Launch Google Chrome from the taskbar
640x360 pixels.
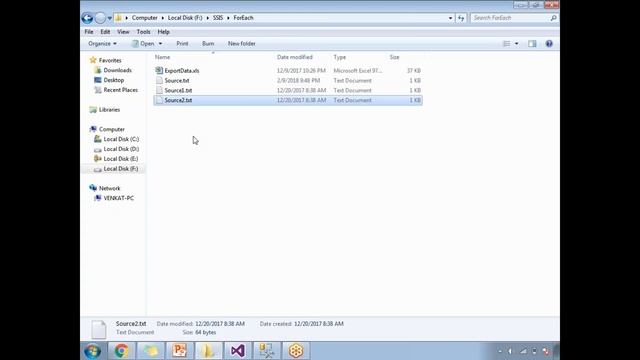point(121,351)
